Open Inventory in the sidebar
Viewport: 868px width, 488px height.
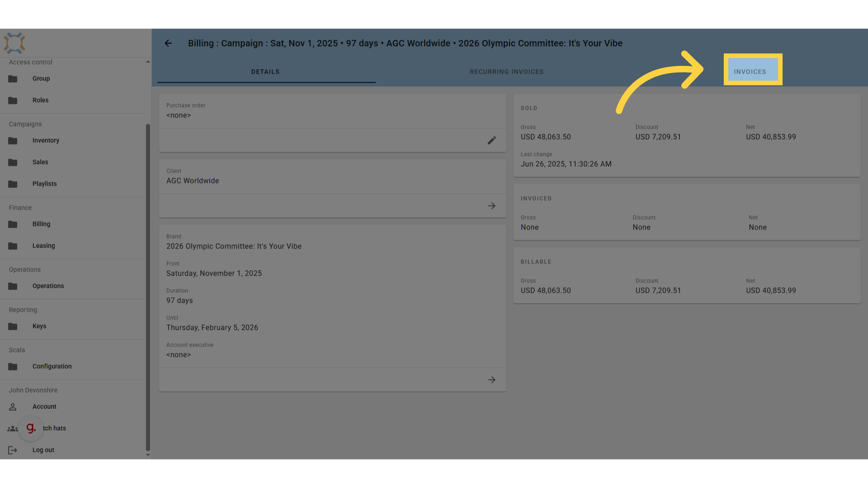(x=46, y=141)
